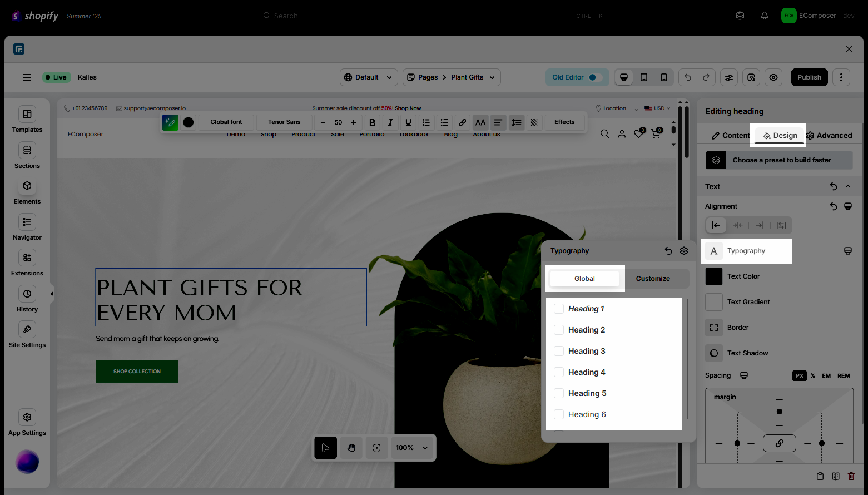This screenshot has width=868, height=495.
Task: Preview the page with eye icon
Action: pos(773,77)
